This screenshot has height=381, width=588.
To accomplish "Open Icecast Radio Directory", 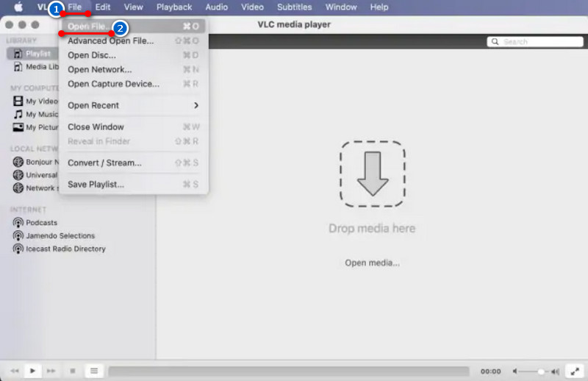I will click(60, 249).
